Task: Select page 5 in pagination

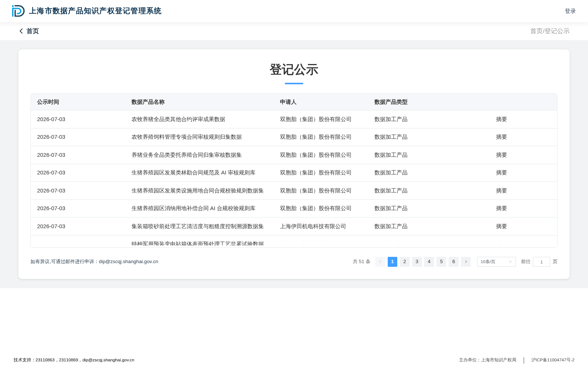Action: [441, 262]
